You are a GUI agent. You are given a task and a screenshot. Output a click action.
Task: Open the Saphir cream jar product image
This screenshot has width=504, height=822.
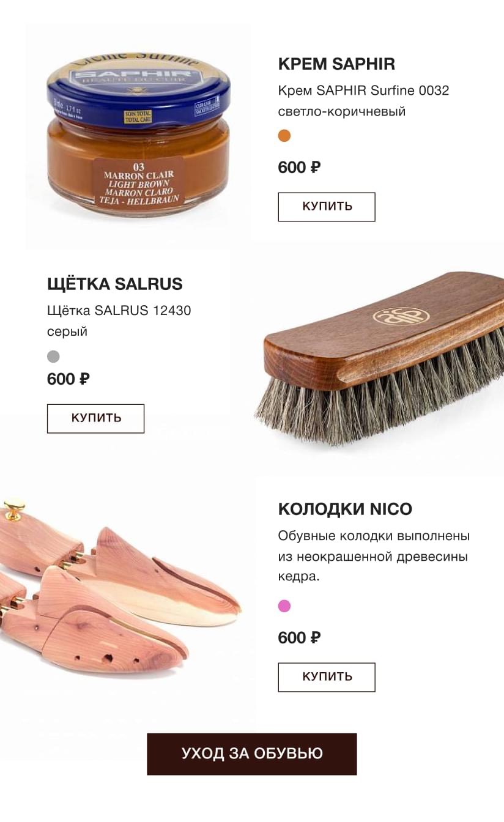139,136
